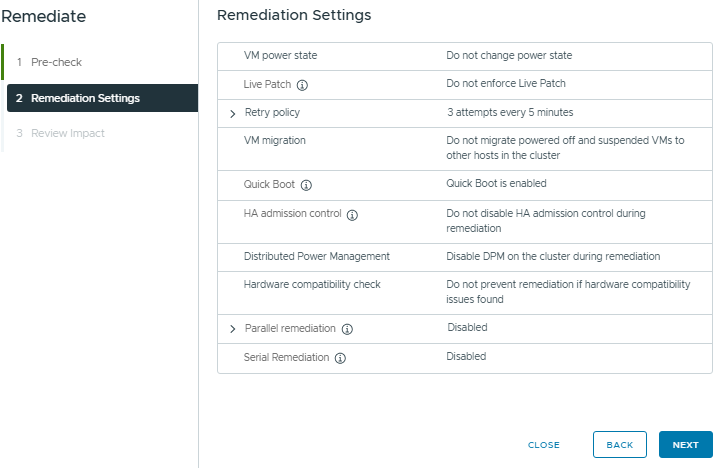Expand the Retry policy row

click(x=233, y=114)
